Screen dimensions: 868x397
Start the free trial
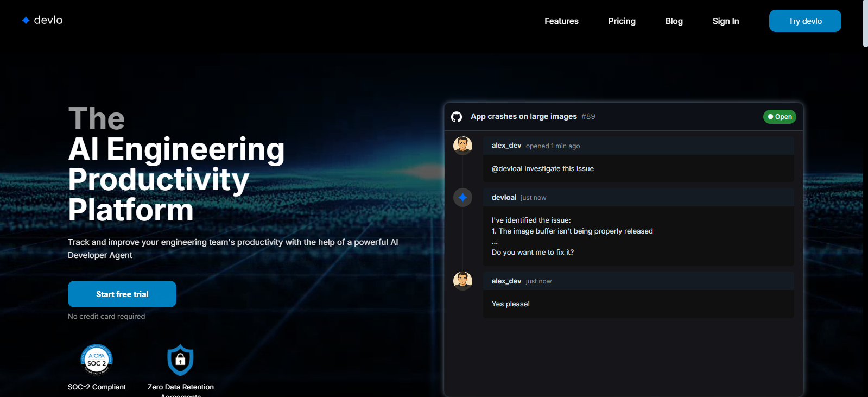[122, 294]
